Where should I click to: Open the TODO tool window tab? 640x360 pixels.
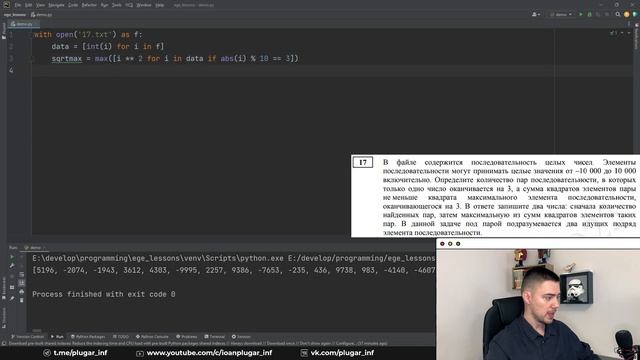coord(121,337)
